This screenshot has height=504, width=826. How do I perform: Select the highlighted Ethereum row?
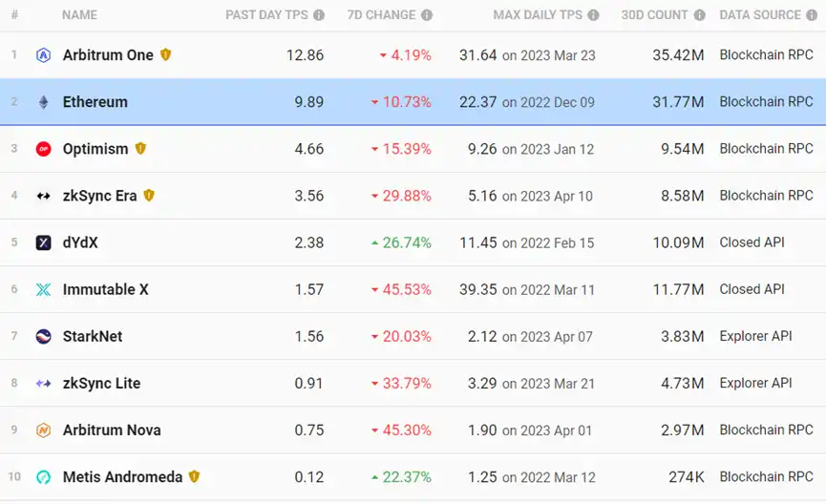pos(413,101)
